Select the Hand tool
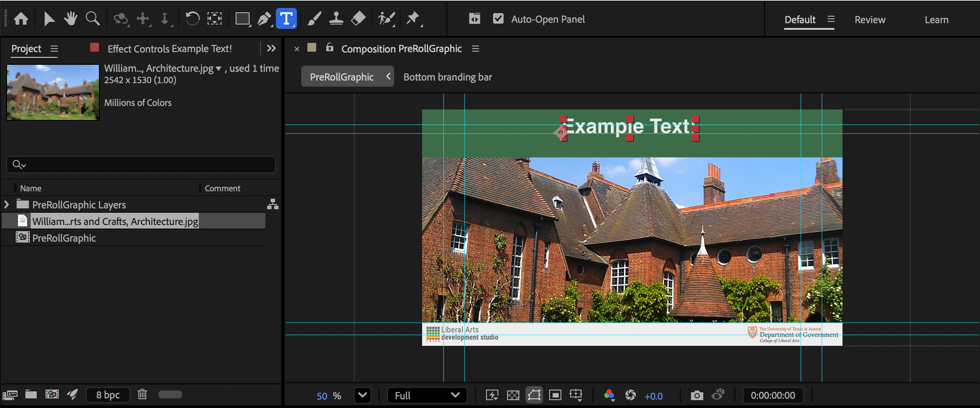The width and height of the screenshot is (980, 408). pyautogui.click(x=70, y=19)
